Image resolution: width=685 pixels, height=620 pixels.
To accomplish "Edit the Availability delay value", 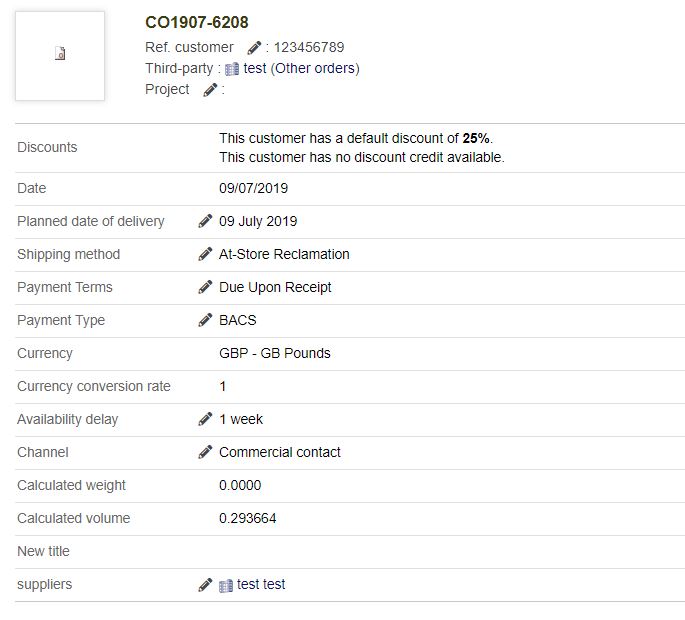I will tap(205, 419).
